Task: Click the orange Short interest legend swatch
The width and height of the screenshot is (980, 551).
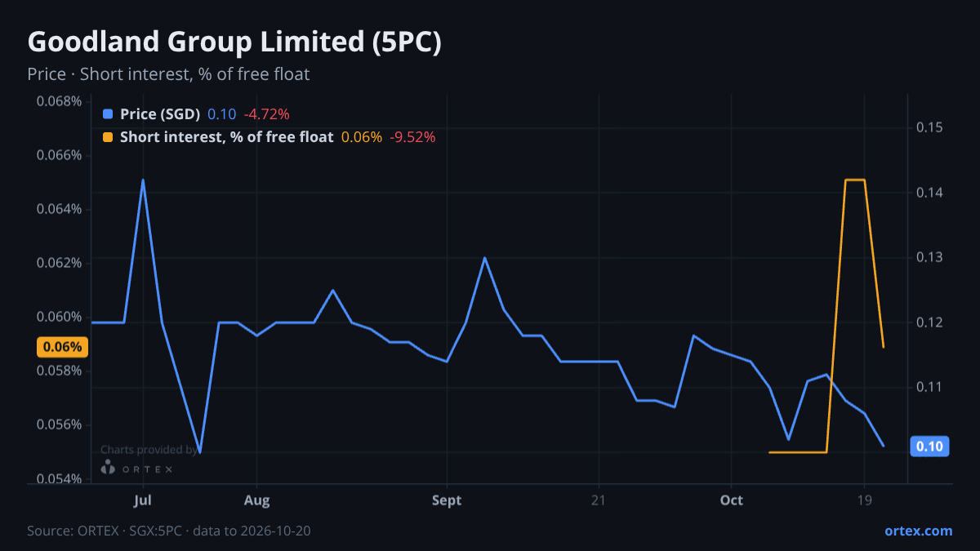Action: click(108, 137)
